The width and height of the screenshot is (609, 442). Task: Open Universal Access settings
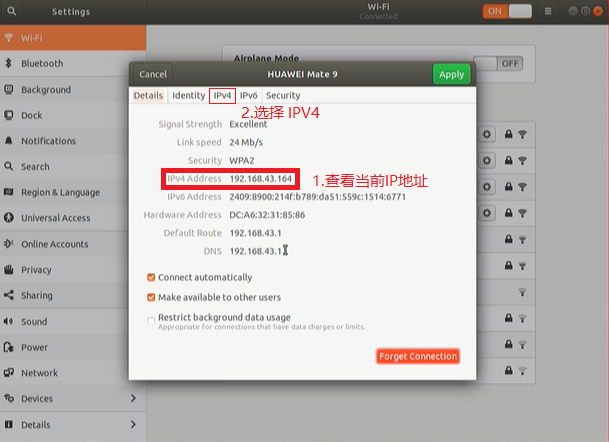pos(55,218)
